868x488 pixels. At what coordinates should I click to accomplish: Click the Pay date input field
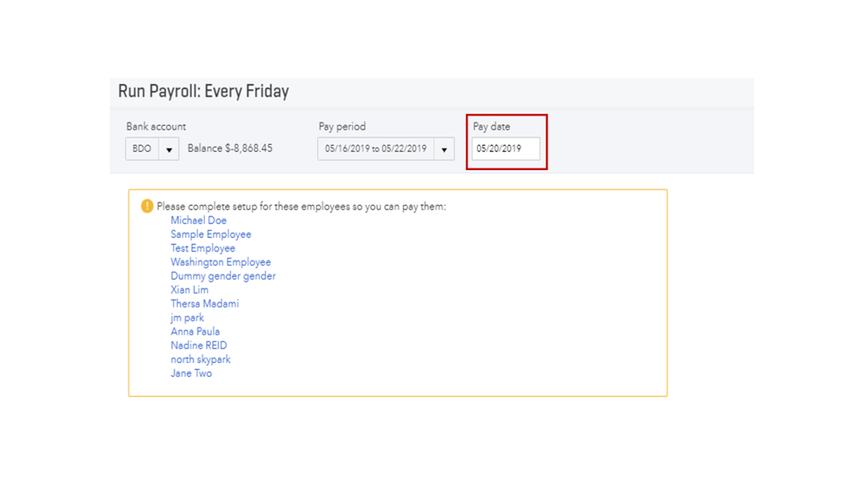506,148
